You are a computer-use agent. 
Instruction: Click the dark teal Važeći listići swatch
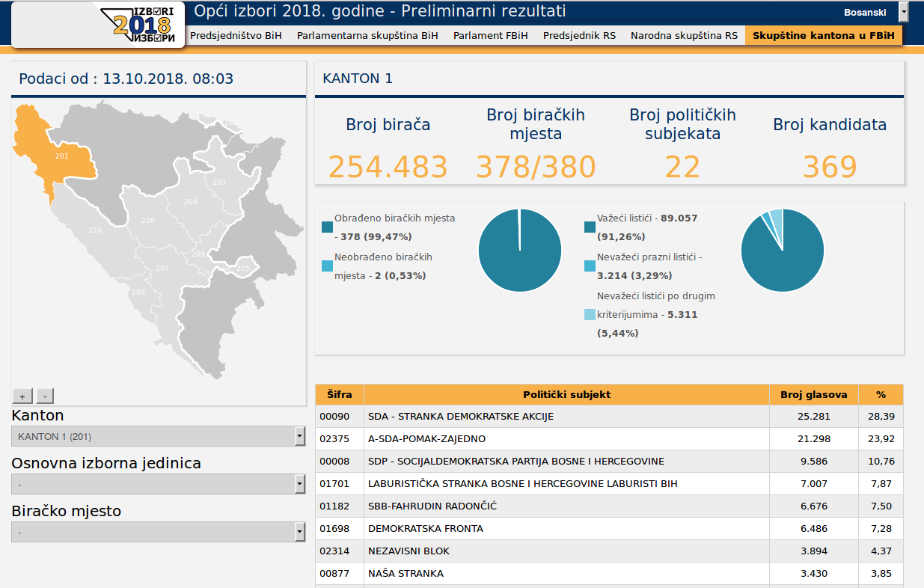pos(590,226)
